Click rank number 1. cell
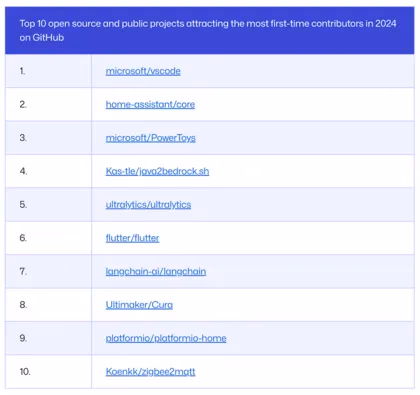This screenshot has height=395, width=420. tap(48, 71)
